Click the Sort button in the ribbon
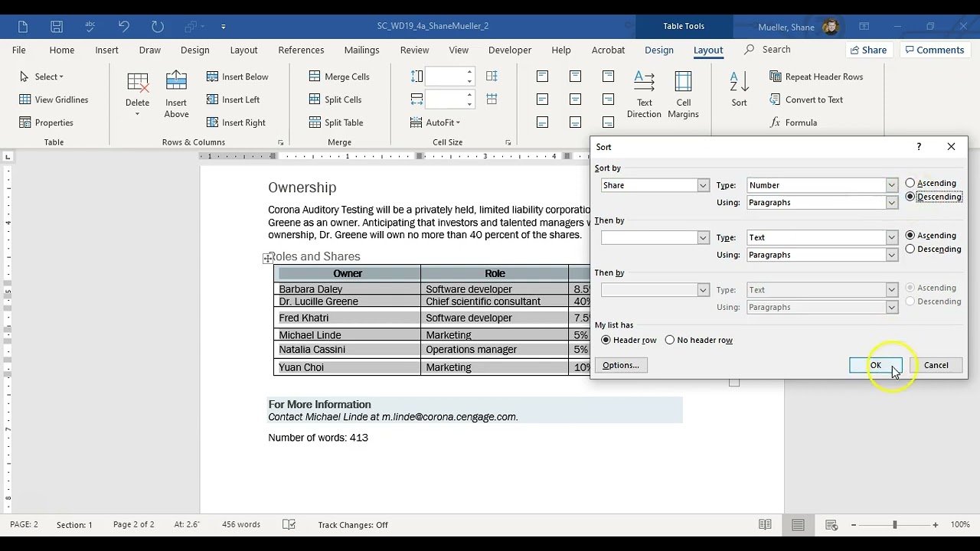 coord(739,89)
